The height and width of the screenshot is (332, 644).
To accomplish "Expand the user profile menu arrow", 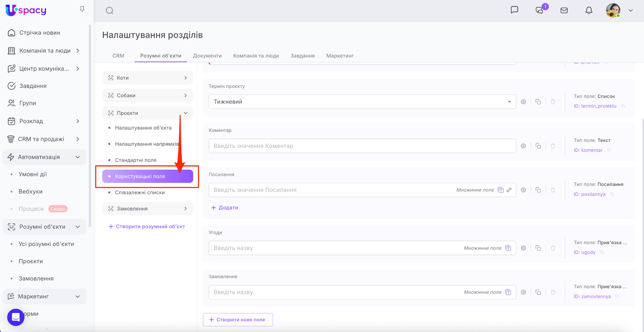I will tap(630, 10).
